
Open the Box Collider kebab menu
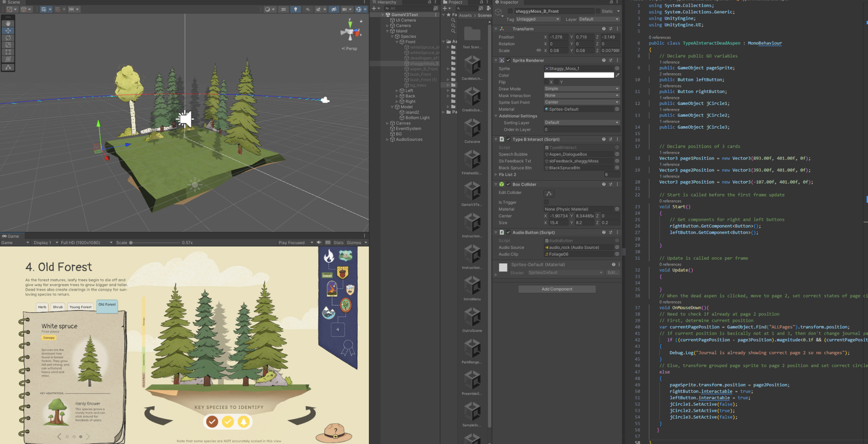pyautogui.click(x=617, y=184)
